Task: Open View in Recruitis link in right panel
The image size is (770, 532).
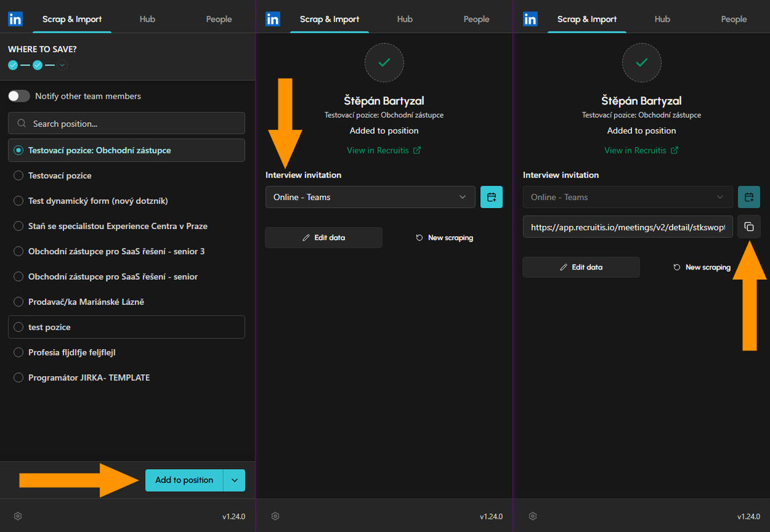Action: pos(641,150)
